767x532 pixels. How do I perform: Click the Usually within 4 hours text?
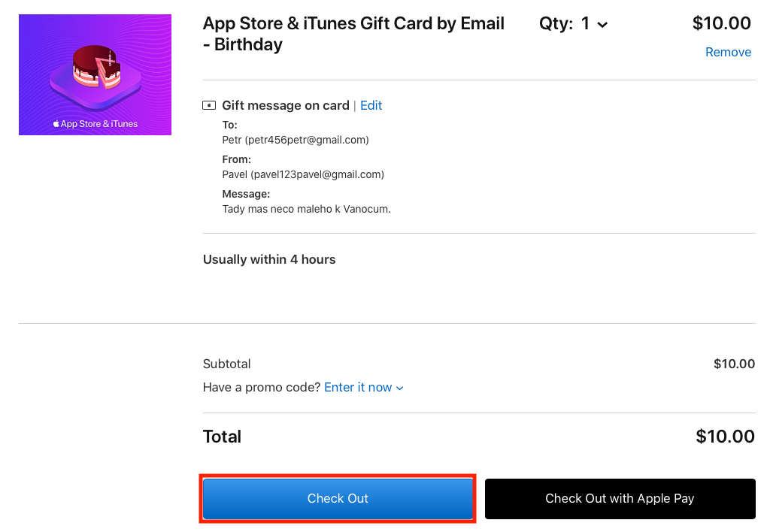click(269, 259)
